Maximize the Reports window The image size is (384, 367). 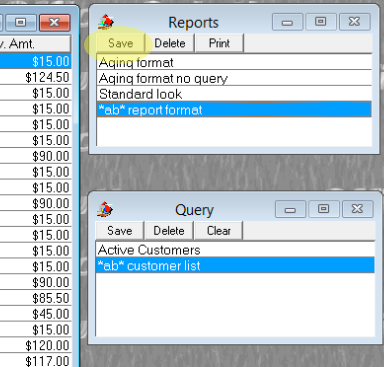click(x=321, y=22)
